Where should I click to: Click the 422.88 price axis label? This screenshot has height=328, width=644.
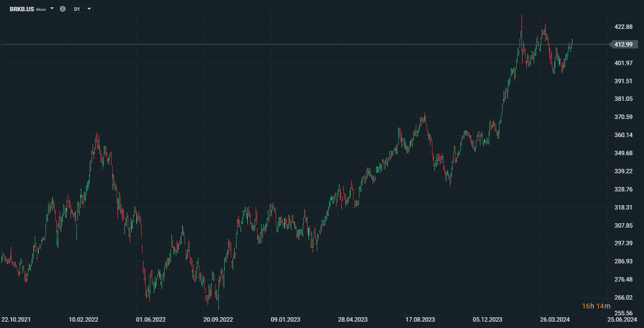622,27
